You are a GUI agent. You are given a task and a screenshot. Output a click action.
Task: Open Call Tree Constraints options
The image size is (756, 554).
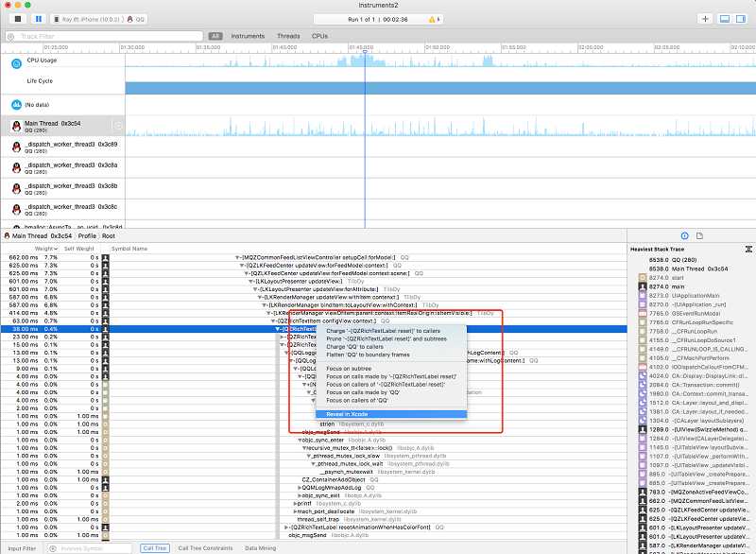tap(205, 548)
